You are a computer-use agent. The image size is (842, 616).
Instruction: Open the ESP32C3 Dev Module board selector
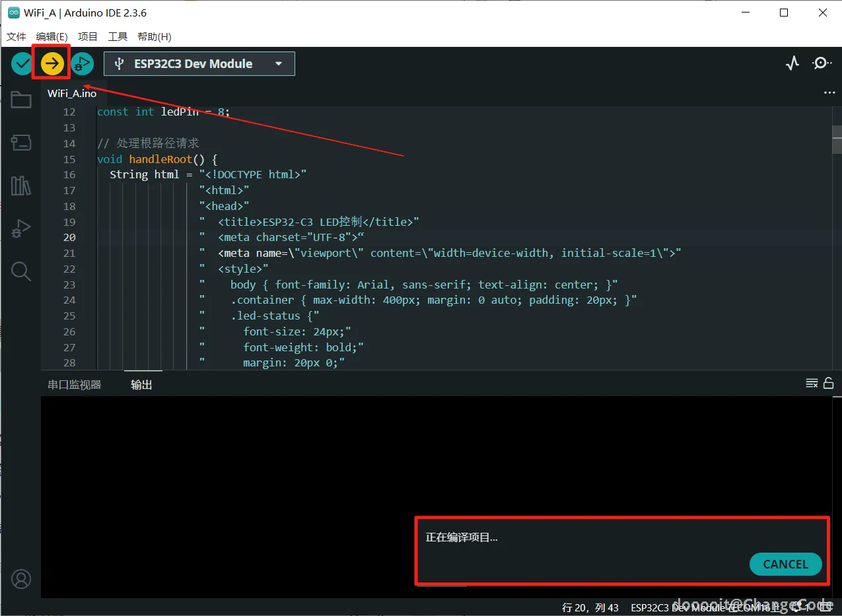coord(199,64)
